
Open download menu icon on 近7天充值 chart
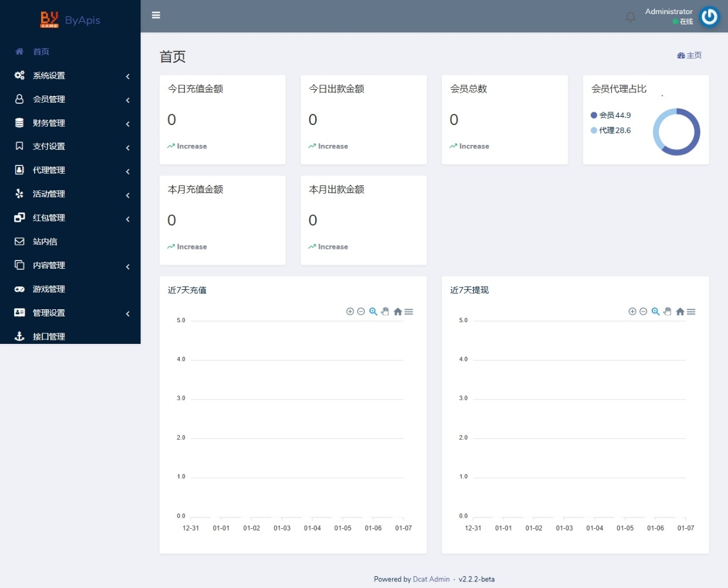click(409, 312)
